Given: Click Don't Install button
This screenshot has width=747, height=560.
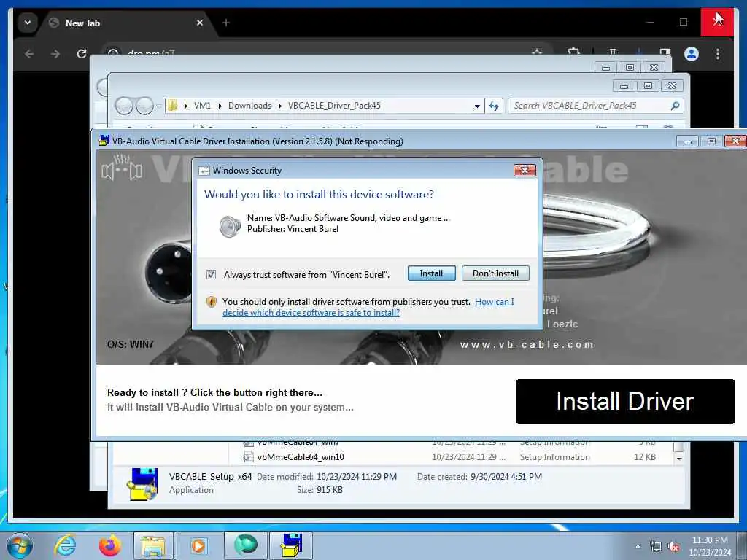Looking at the screenshot, I should [495, 273].
